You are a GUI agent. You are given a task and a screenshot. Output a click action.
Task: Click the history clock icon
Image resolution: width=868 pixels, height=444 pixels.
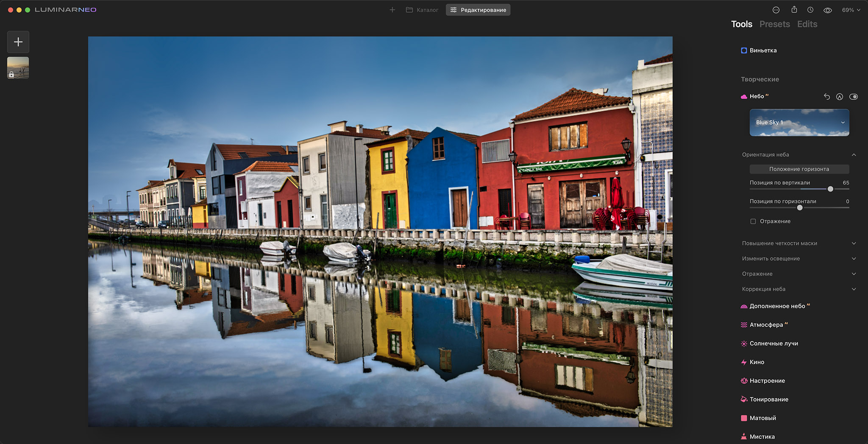[x=810, y=9]
